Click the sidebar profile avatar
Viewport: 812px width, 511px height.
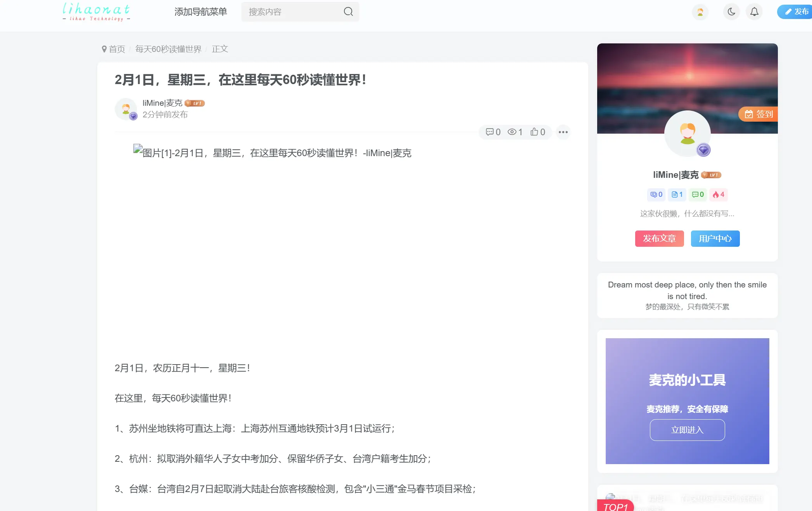coord(688,134)
